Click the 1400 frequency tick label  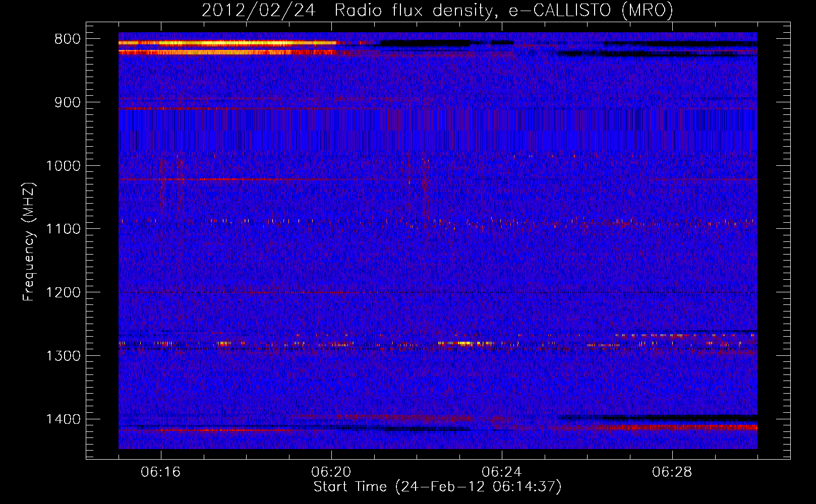63,419
